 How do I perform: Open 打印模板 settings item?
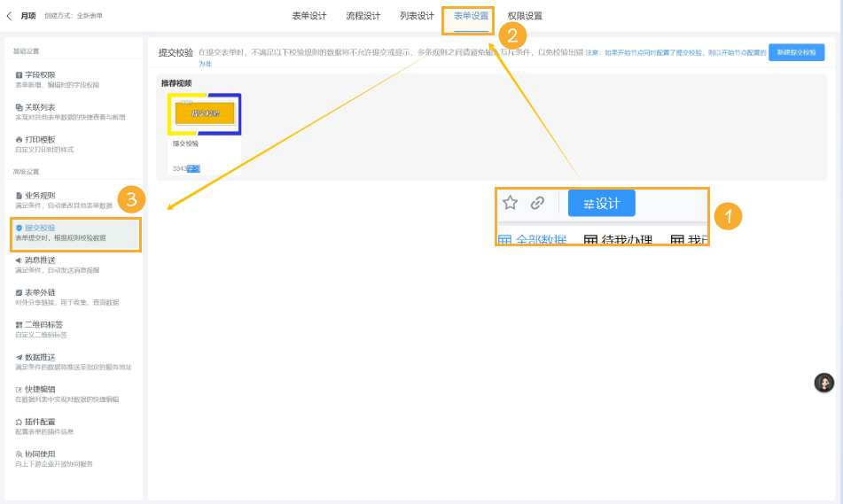[74, 144]
